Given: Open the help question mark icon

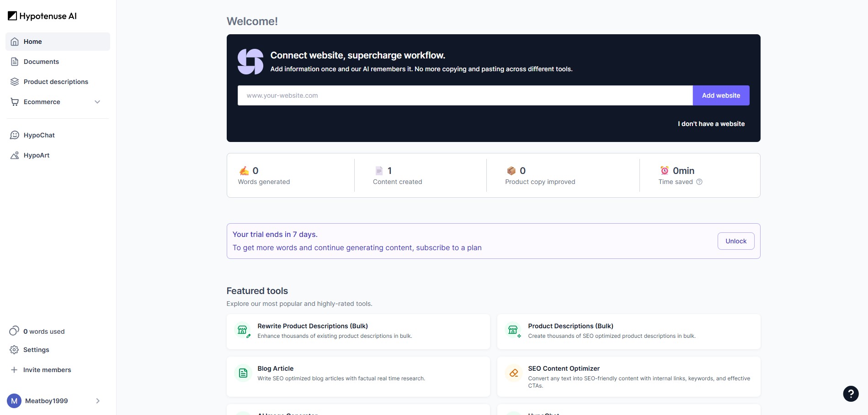Looking at the screenshot, I should pos(850,394).
